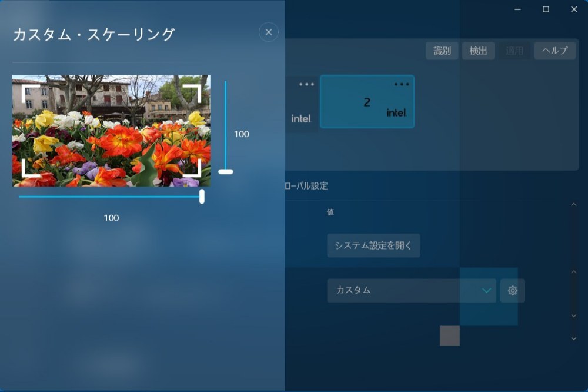Viewport: 588px width, 392px height.
Task: Open three-dot menu on left display tile
Action: [306, 84]
